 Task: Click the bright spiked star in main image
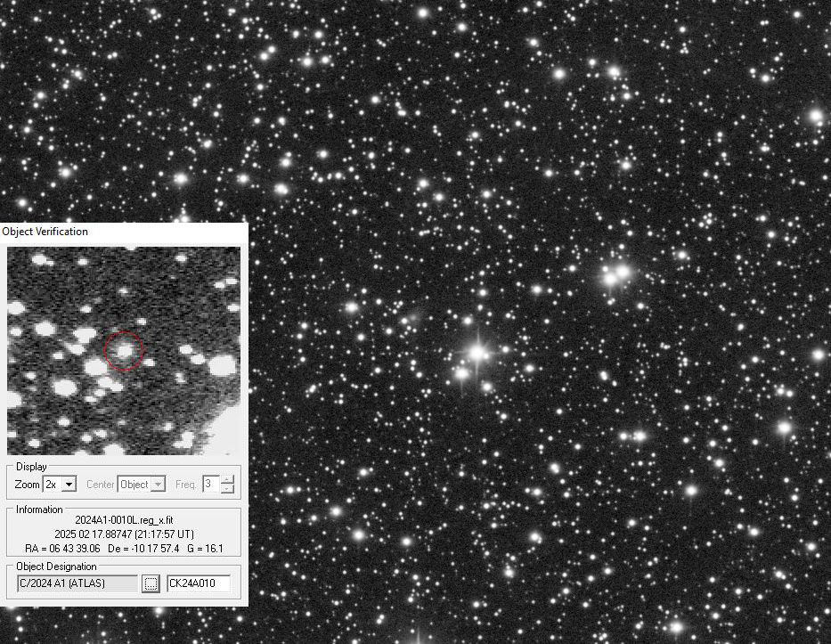click(477, 353)
